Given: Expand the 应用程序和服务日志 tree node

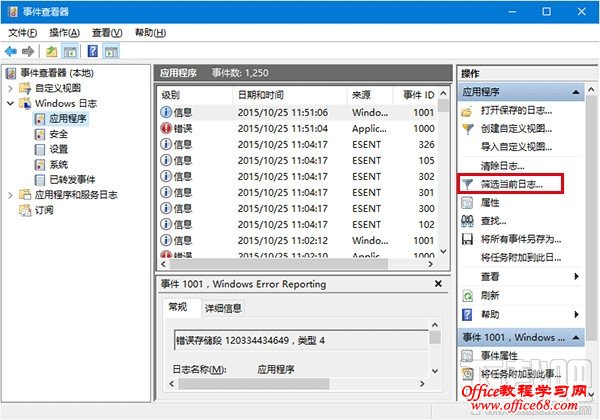Looking at the screenshot, I should click(10, 195).
